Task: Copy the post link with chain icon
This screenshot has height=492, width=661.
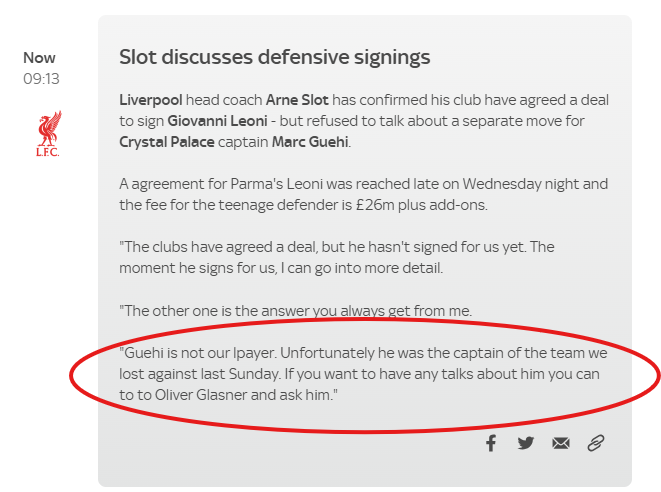Action: (596, 442)
